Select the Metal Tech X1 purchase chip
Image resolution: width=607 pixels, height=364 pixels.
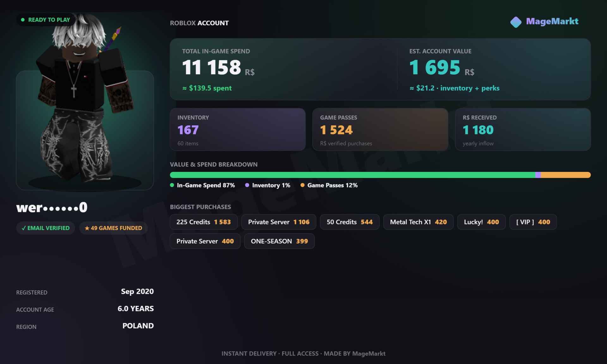[418, 222]
